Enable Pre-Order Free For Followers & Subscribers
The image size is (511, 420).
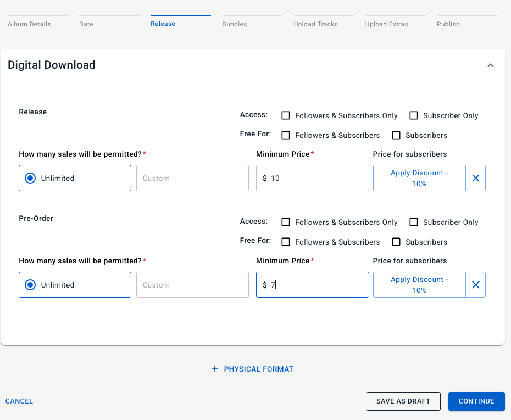click(286, 242)
